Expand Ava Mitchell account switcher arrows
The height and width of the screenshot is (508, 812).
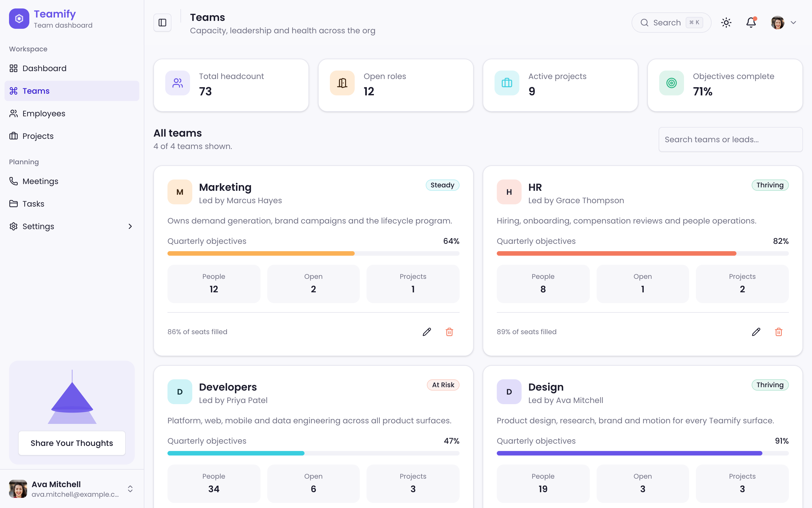click(x=130, y=489)
